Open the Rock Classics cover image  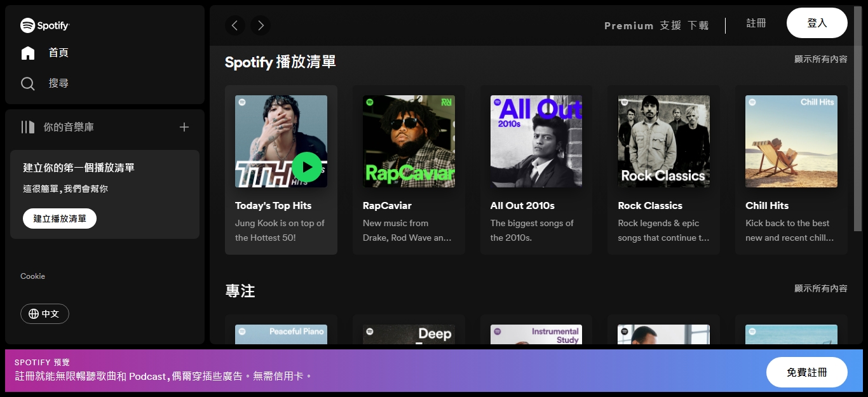664,141
